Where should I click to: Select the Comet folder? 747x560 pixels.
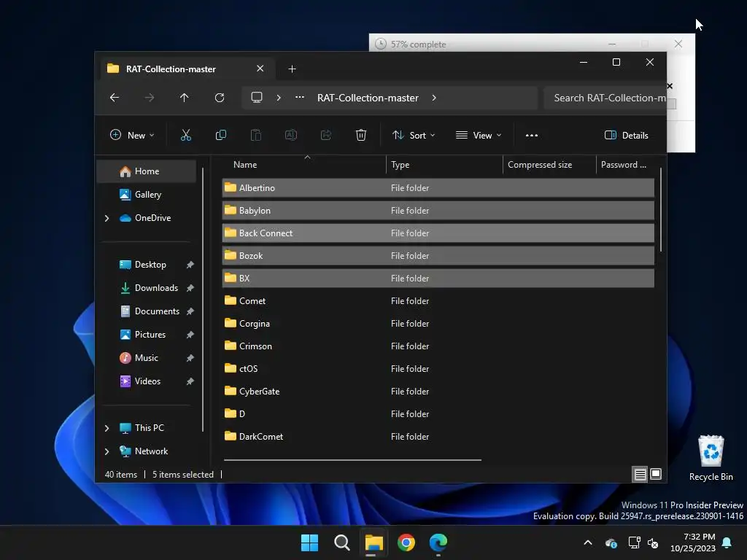tap(438, 301)
